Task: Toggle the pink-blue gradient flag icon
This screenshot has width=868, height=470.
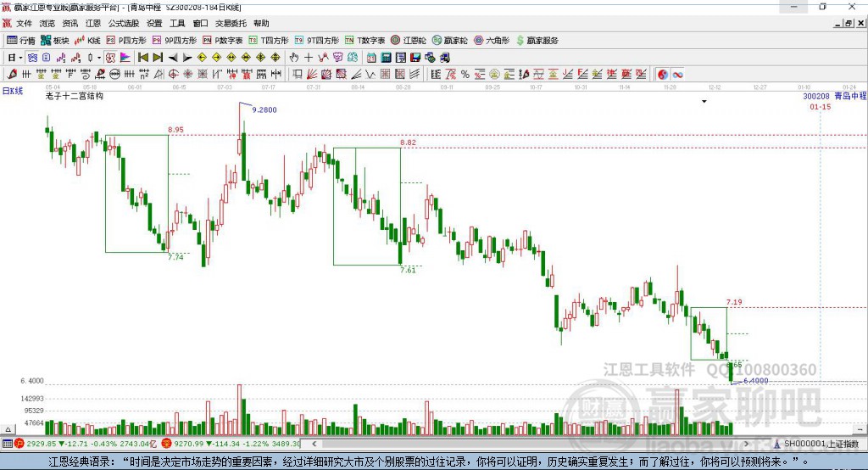Action: coord(125,58)
